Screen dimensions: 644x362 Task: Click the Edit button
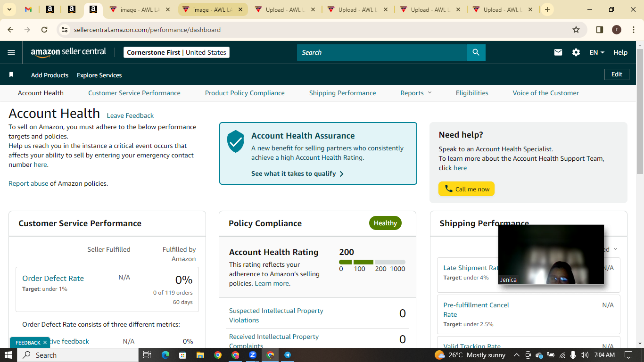pos(617,74)
